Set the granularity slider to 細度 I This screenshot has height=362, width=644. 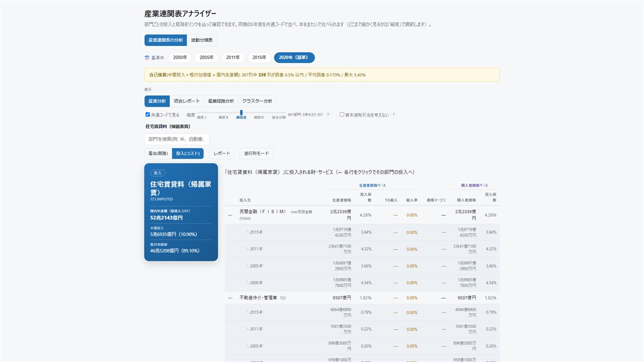point(202,117)
